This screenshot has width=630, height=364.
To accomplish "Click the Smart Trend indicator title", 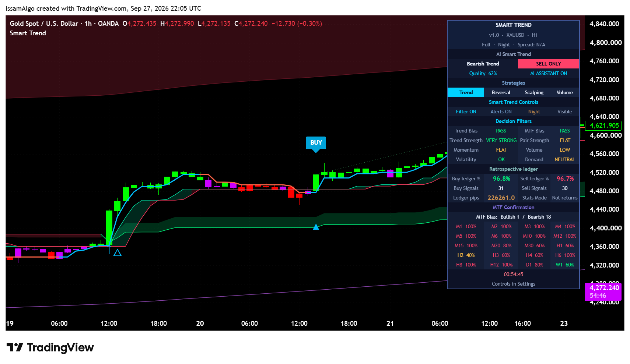I will [28, 33].
